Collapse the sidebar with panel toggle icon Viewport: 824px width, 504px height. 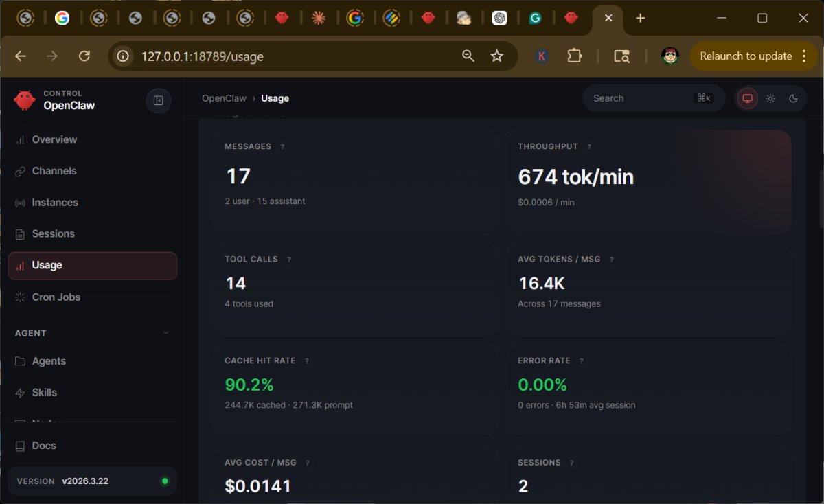159,101
